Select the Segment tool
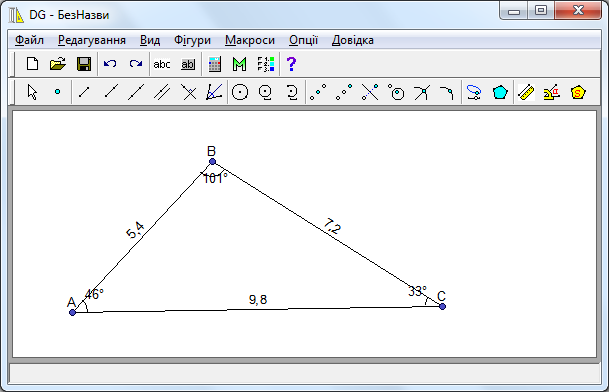609x392 pixels. pyautogui.click(x=84, y=92)
